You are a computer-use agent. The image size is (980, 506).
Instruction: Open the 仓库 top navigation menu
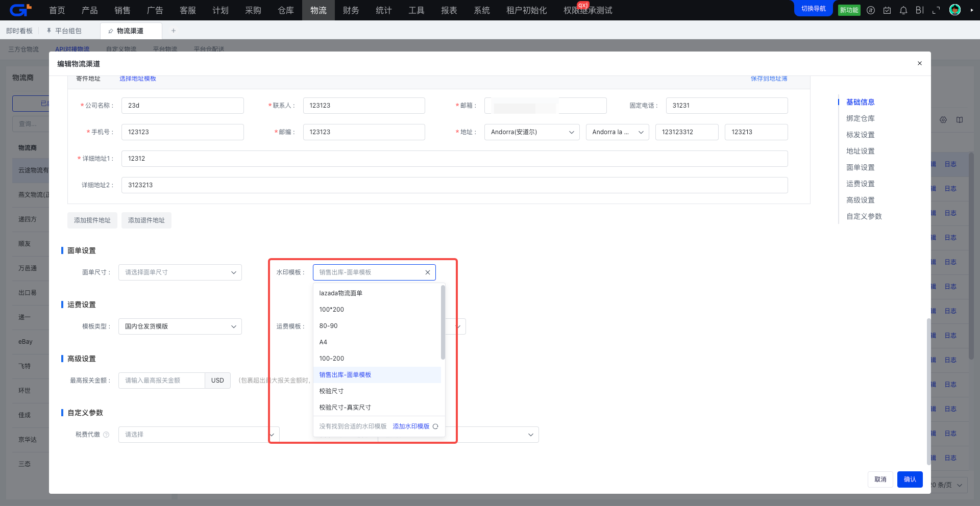pos(286,10)
